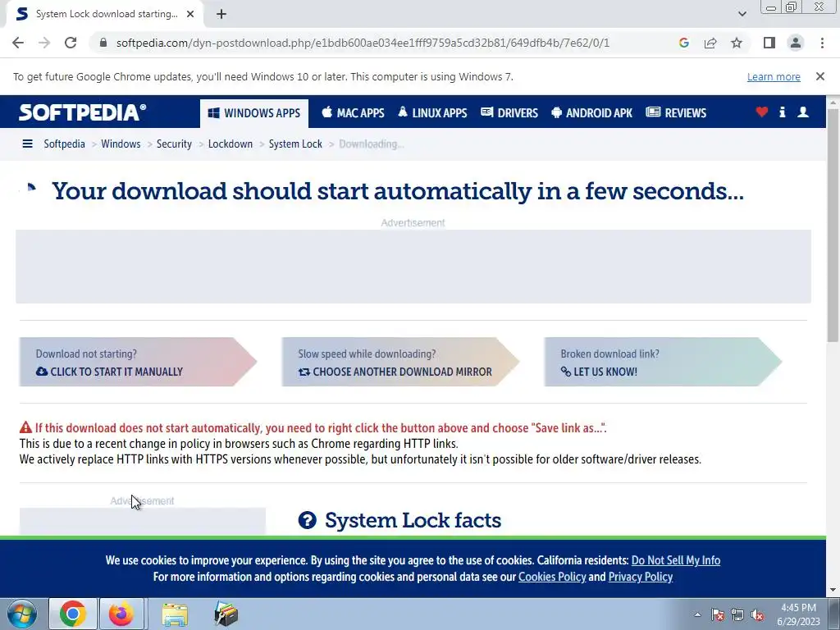Select the Windows Apps tab
The width and height of the screenshot is (840, 630).
click(x=254, y=113)
